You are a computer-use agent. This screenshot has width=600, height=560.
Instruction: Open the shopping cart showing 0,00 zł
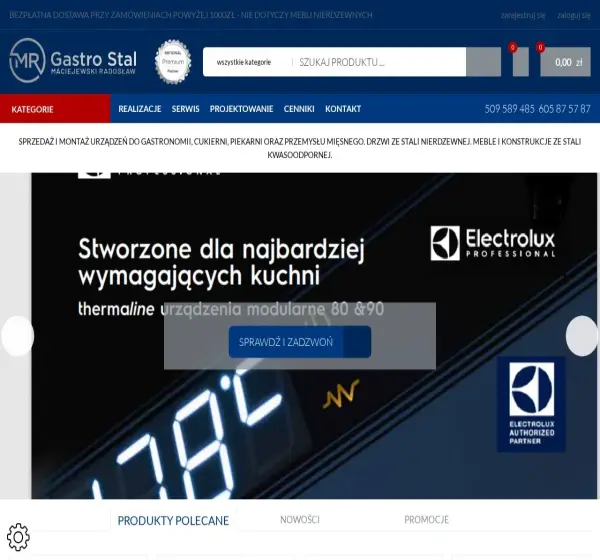tap(565, 62)
